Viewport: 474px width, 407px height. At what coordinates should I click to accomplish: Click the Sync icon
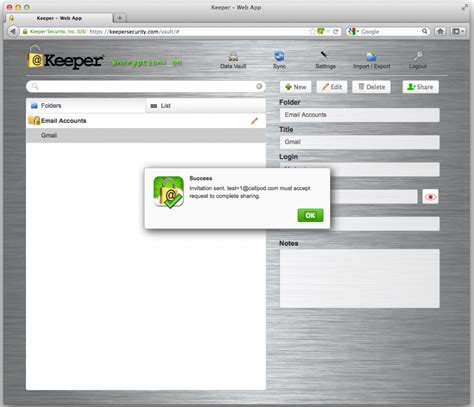[x=279, y=56]
